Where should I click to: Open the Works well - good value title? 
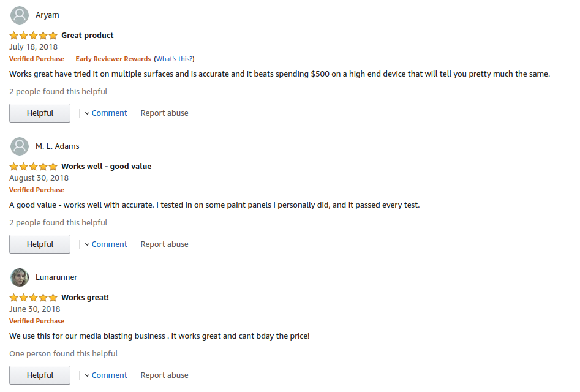106,167
